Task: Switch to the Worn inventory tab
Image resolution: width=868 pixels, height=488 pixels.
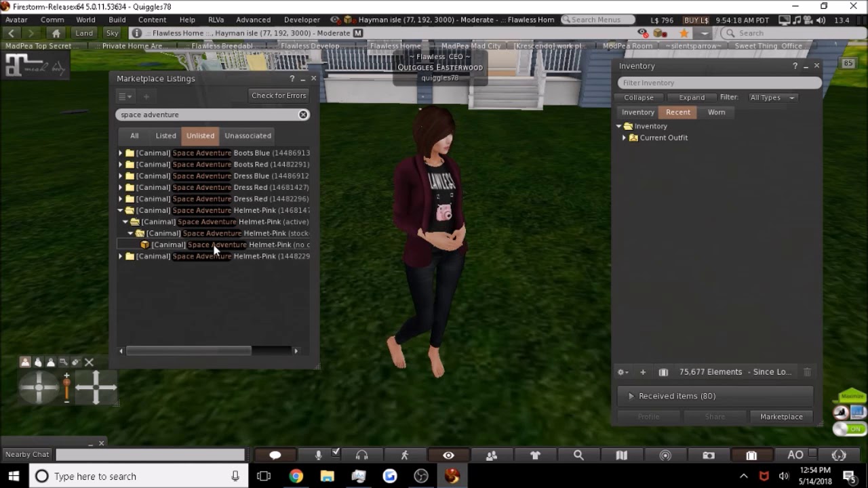Action: click(x=716, y=113)
